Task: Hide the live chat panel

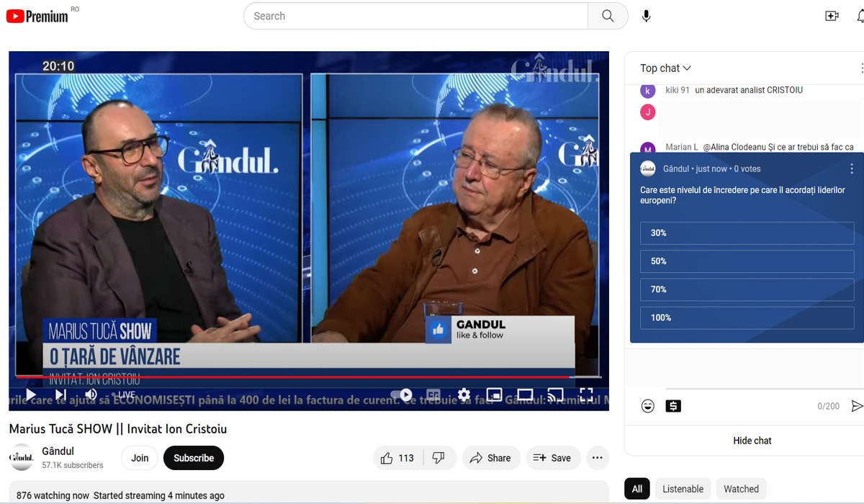Action: coord(752,441)
